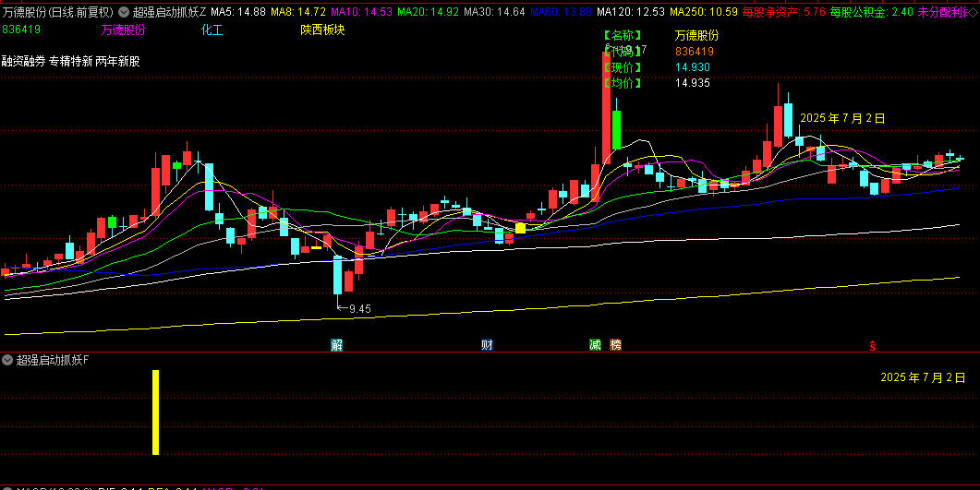Click the 解 unlock event marker
The height and width of the screenshot is (490, 980).
(x=337, y=344)
